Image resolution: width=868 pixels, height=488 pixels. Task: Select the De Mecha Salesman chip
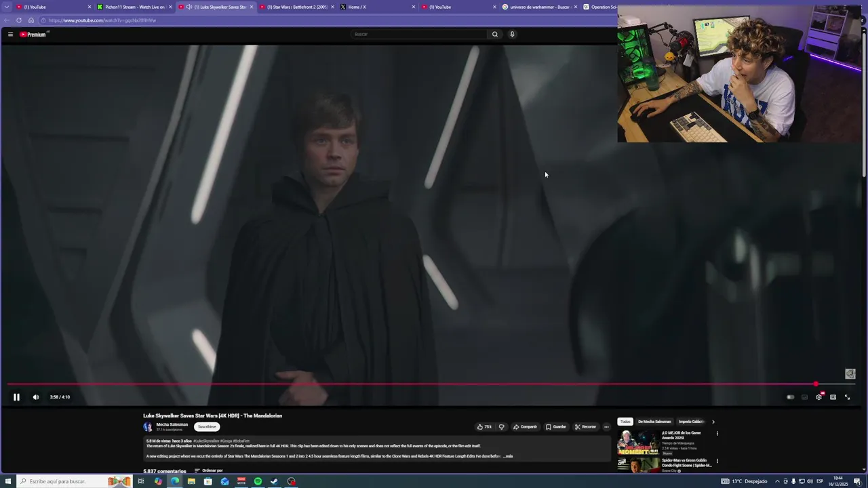654,422
